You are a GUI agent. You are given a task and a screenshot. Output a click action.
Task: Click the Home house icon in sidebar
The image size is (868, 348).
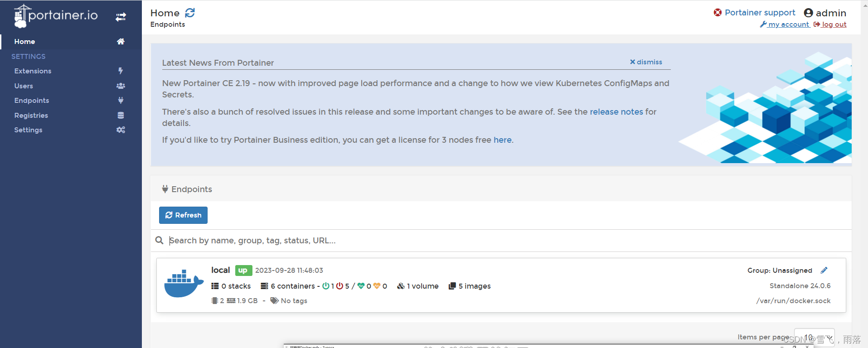(121, 42)
